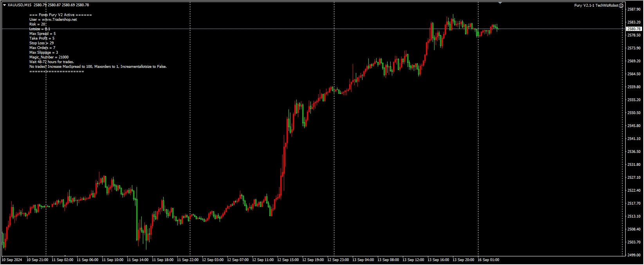This screenshot has height=265, width=644.
Task: Click the 'Forex Fury V2 Active' header text
Action: click(x=57, y=15)
